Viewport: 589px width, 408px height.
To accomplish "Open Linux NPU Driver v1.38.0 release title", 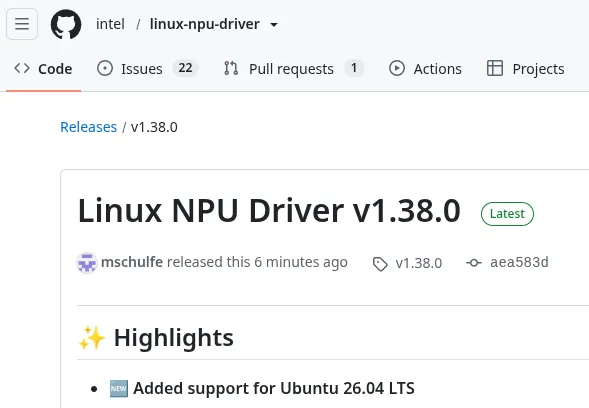I will [x=269, y=210].
